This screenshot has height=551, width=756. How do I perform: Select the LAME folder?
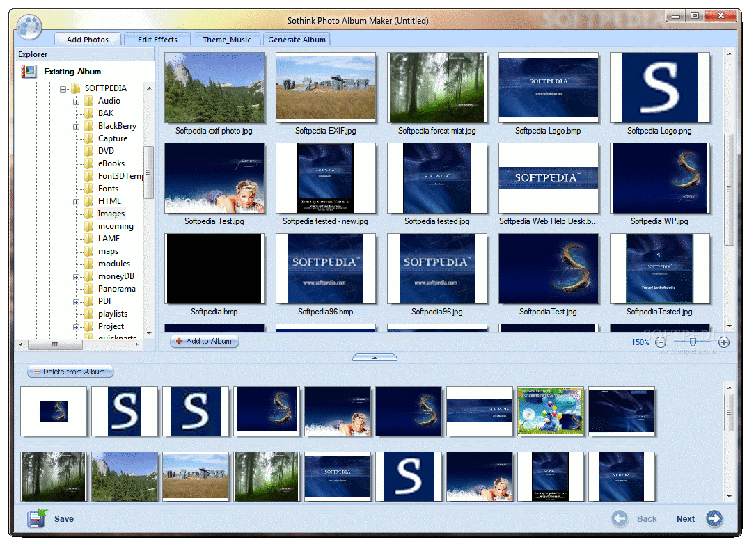pyautogui.click(x=109, y=239)
